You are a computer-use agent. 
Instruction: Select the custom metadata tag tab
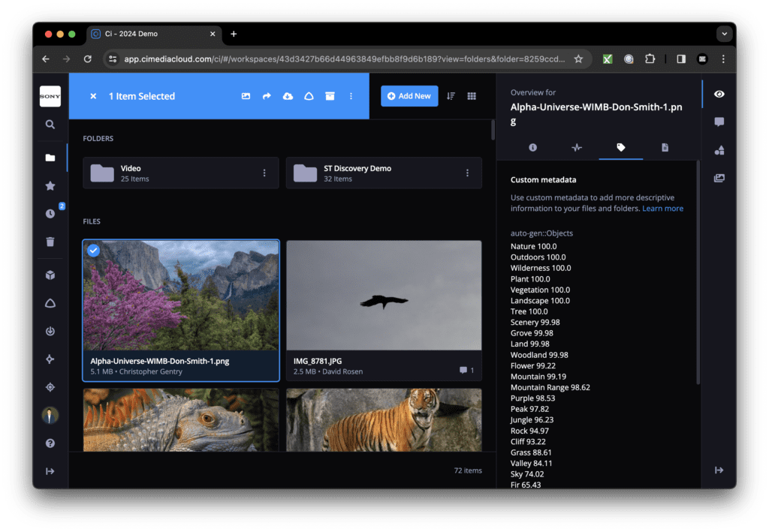tap(620, 148)
